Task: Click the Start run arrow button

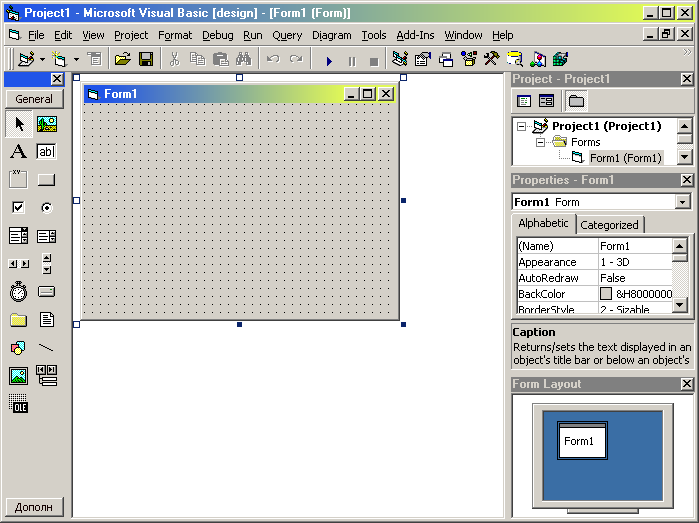Action: point(329,60)
